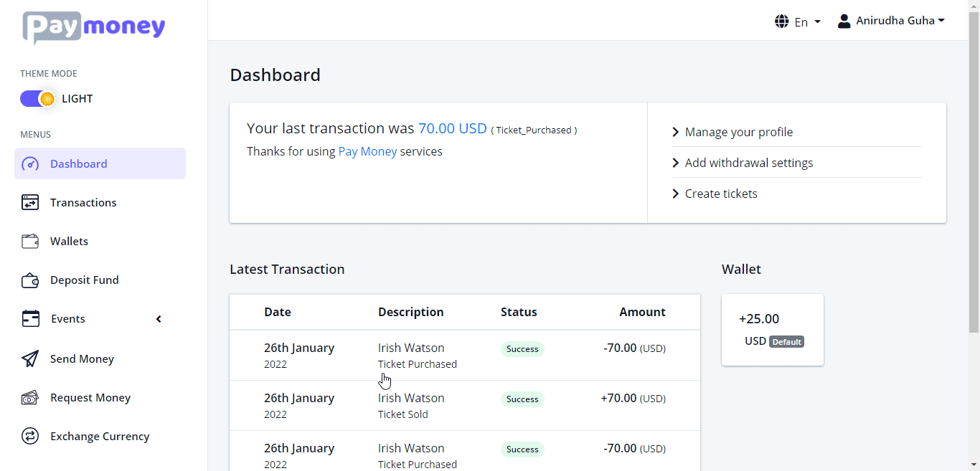Click the Exchange Currency arrows icon

pos(30,437)
